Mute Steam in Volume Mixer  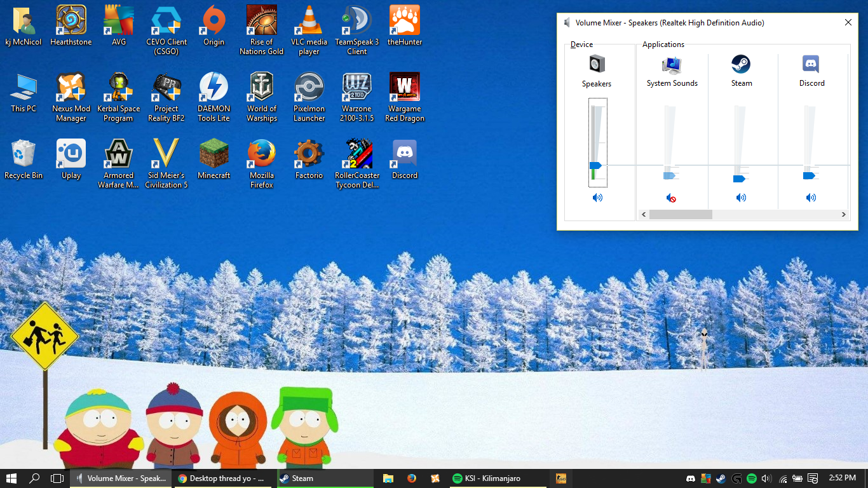coord(741,198)
